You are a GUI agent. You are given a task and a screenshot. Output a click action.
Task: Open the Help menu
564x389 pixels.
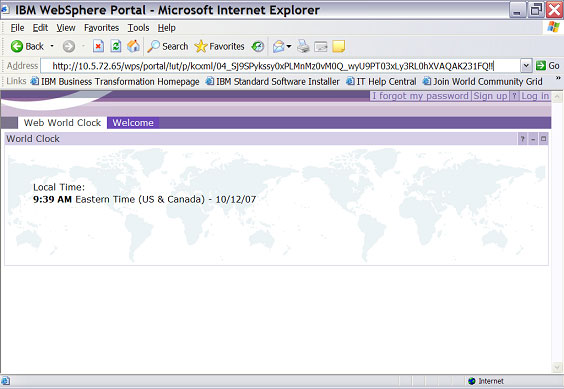[x=167, y=28]
